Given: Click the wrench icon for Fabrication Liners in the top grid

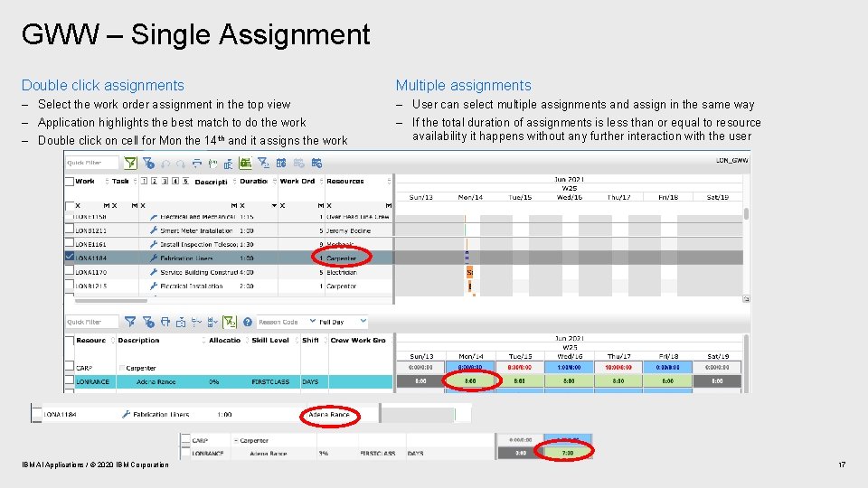Looking at the screenshot, I should point(154,258).
